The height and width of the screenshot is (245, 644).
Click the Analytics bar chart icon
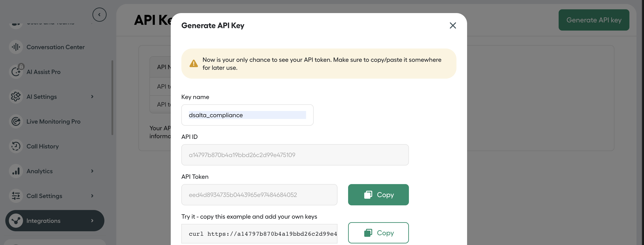[x=16, y=171]
